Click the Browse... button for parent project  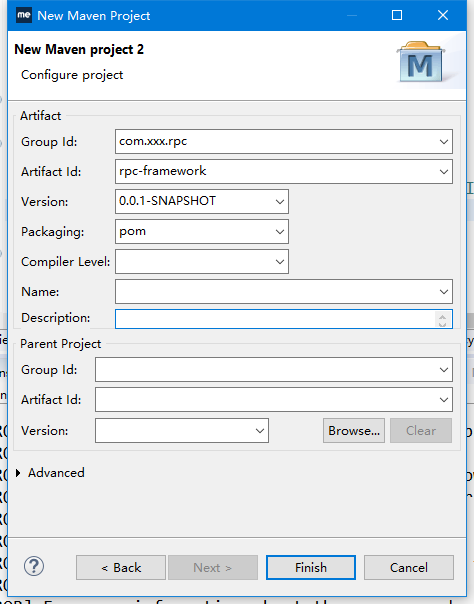click(x=354, y=431)
